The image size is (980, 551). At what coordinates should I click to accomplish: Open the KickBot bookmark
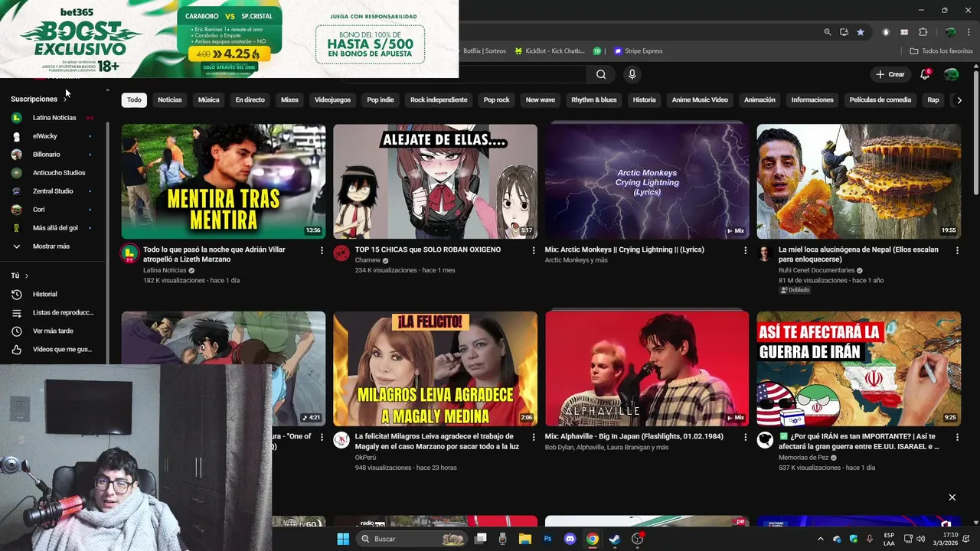click(550, 51)
